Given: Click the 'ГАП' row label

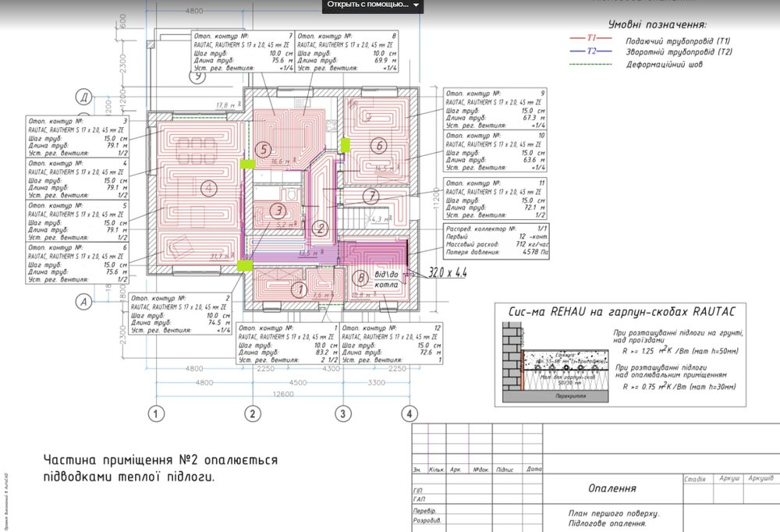Looking at the screenshot, I should click(x=419, y=499).
